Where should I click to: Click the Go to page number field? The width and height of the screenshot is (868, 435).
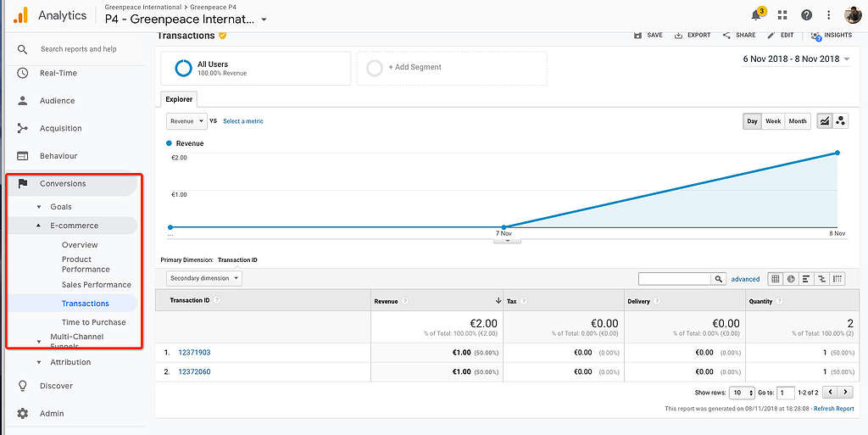tap(786, 393)
